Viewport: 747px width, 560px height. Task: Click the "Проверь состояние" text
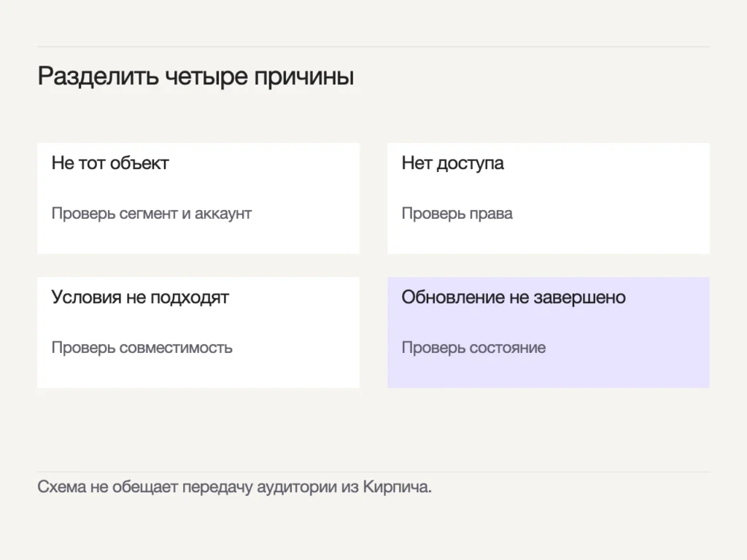(x=473, y=348)
